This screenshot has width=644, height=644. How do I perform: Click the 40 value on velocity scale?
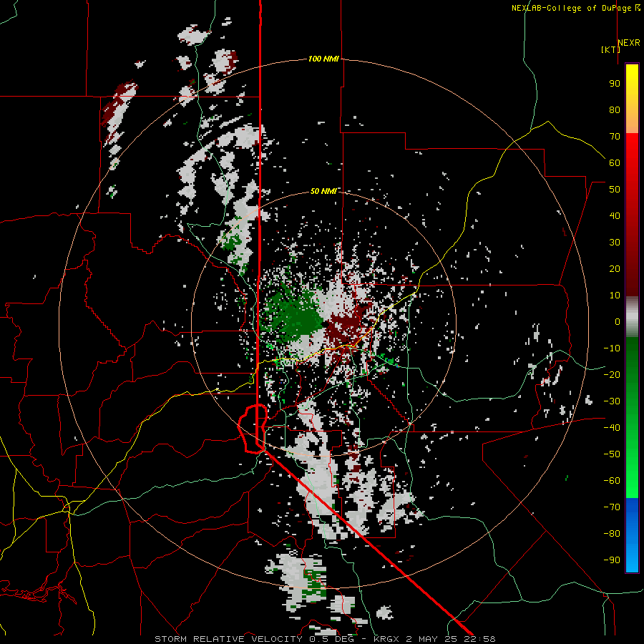pos(615,215)
